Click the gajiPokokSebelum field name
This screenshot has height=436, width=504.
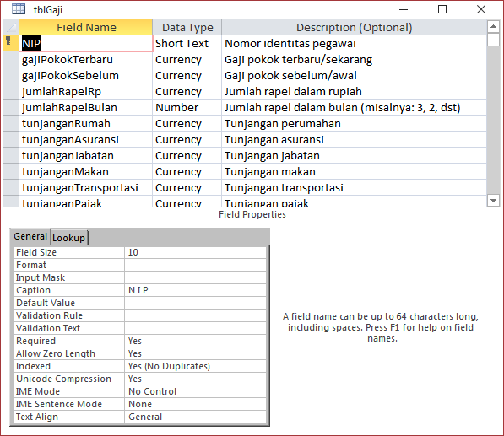pyautogui.click(x=86, y=75)
